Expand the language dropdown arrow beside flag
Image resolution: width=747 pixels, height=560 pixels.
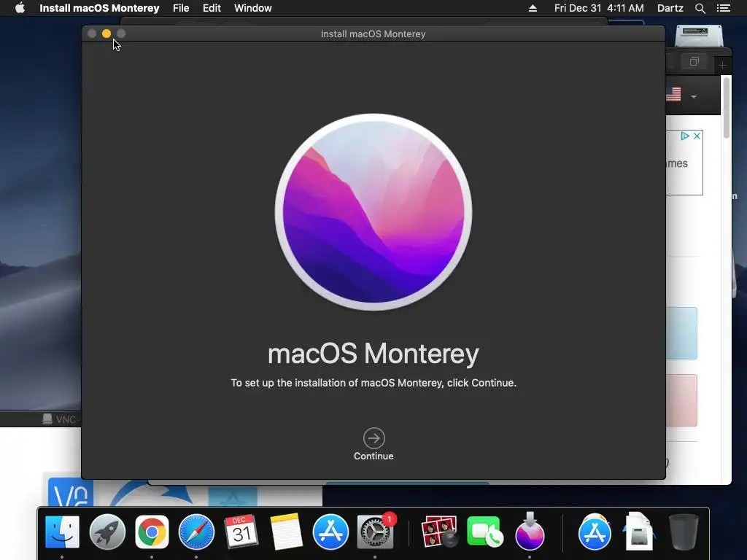[x=694, y=97]
